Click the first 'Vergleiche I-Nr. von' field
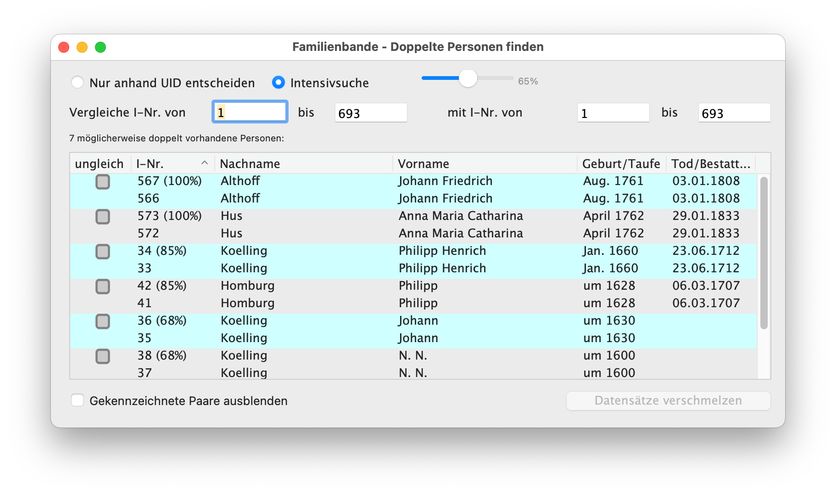 coord(250,113)
